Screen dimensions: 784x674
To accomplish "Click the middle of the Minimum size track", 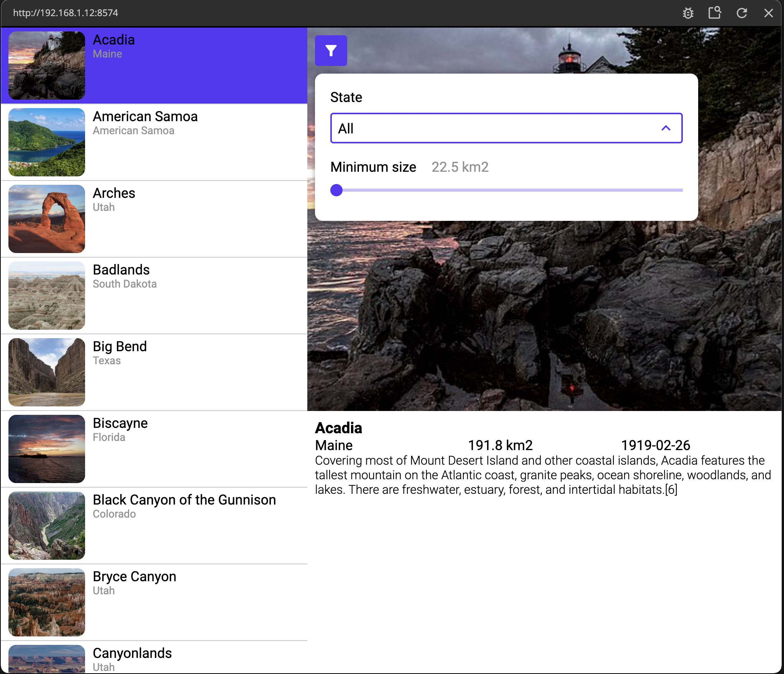I will pos(507,190).
